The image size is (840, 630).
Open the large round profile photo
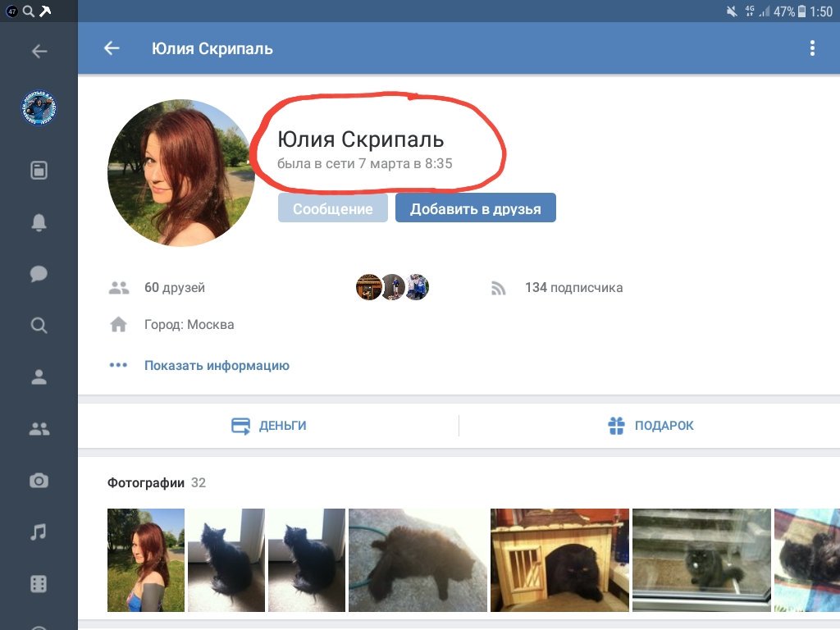coord(181,173)
